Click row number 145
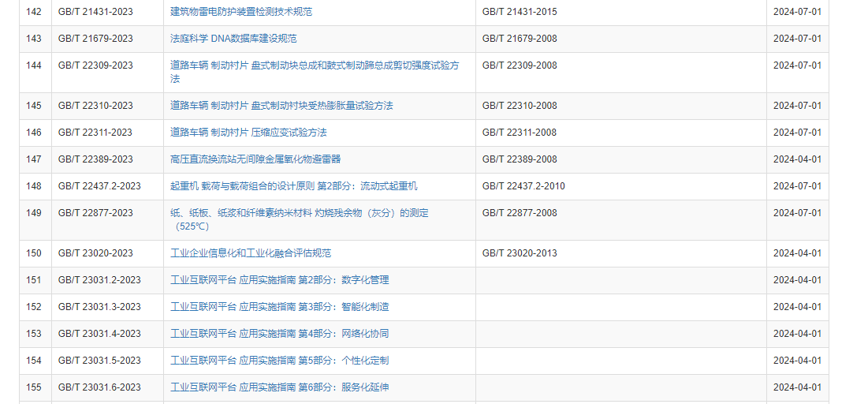 [34, 106]
